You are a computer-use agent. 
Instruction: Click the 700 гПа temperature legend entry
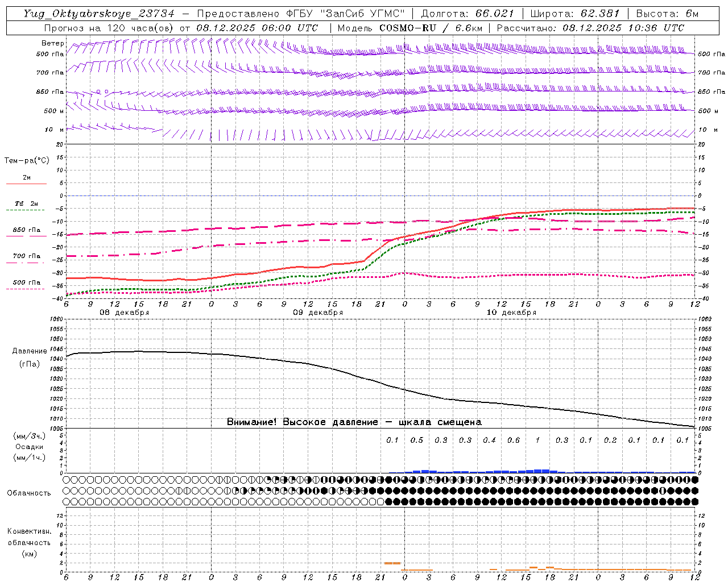[27, 256]
